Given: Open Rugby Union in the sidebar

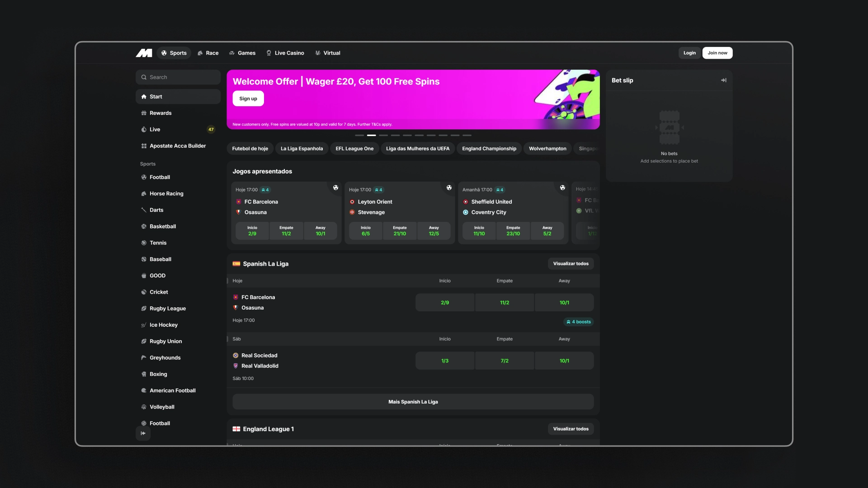Looking at the screenshot, I should coord(178,342).
